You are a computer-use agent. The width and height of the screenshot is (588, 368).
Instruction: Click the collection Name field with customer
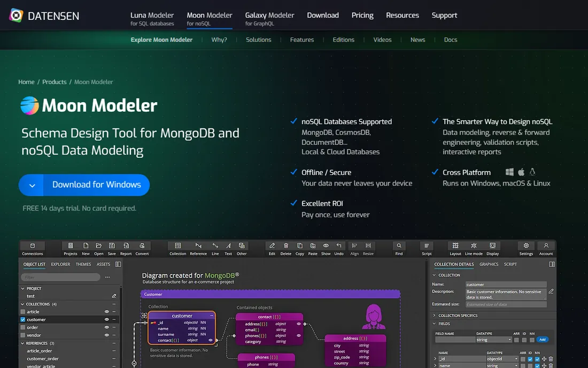(x=506, y=285)
